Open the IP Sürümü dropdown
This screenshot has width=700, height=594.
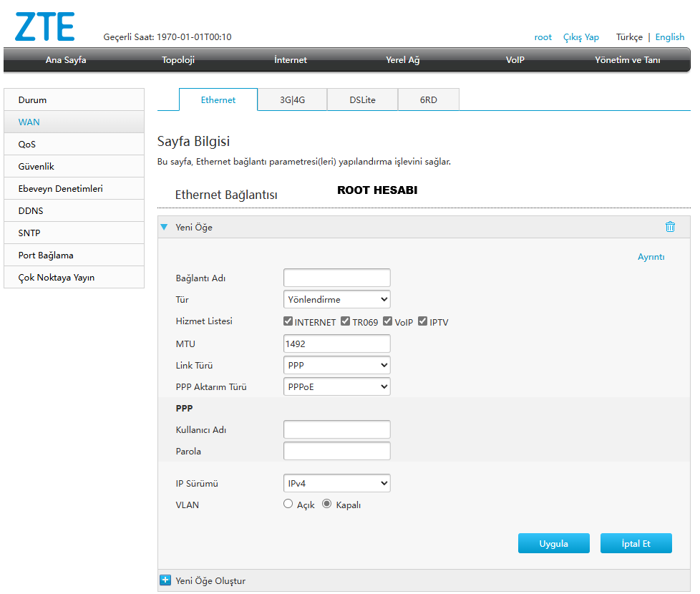pos(336,483)
